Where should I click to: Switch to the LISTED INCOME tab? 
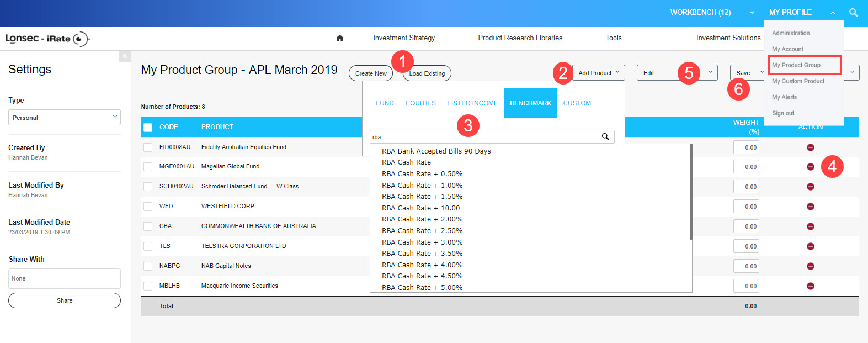(473, 103)
